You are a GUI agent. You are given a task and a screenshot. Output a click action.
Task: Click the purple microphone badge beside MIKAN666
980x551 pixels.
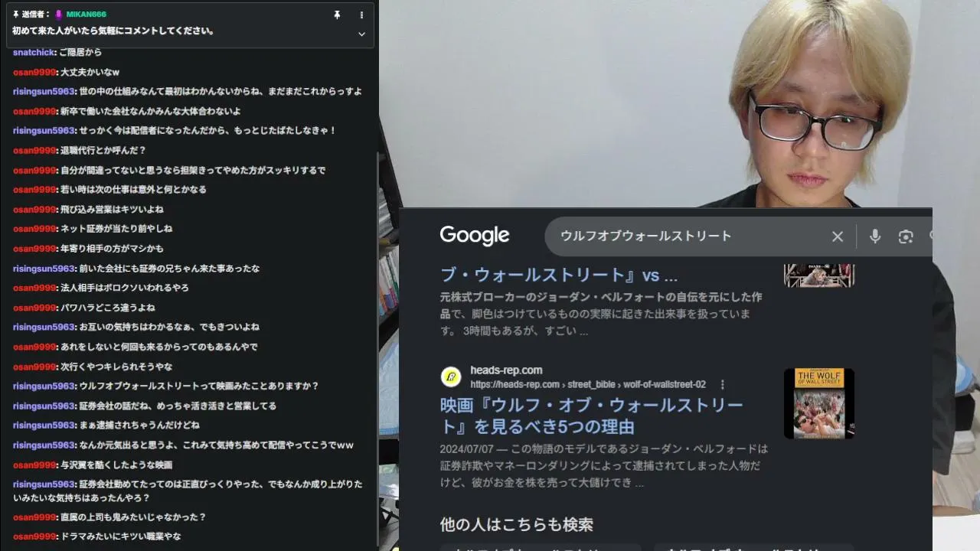point(59,15)
